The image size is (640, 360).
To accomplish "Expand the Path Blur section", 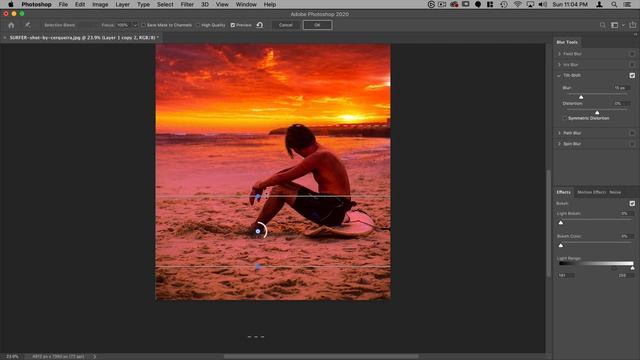I will 559,133.
